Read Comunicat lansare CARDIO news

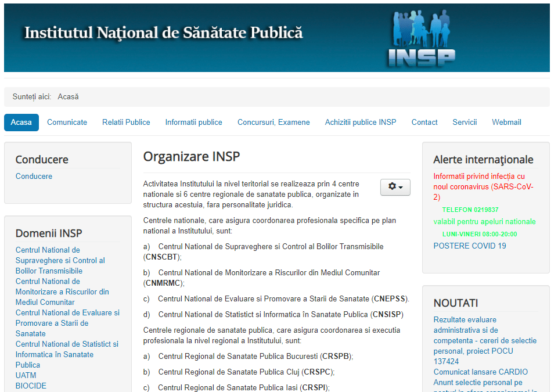point(480,372)
